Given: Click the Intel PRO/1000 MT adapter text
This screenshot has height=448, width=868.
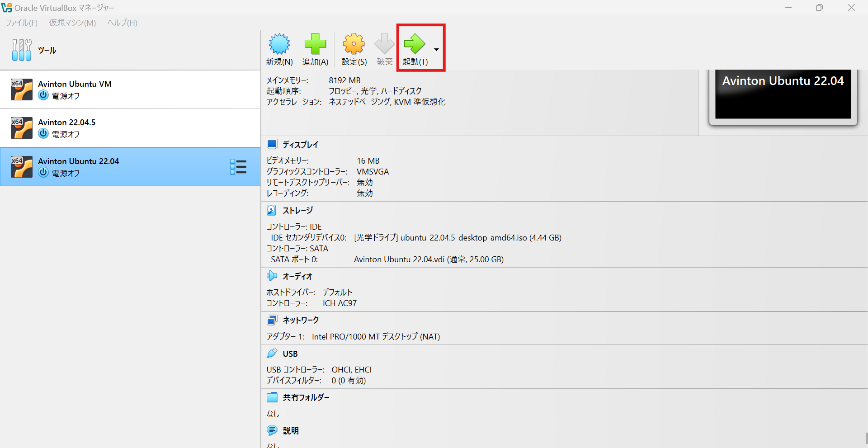Looking at the screenshot, I should 376,337.
